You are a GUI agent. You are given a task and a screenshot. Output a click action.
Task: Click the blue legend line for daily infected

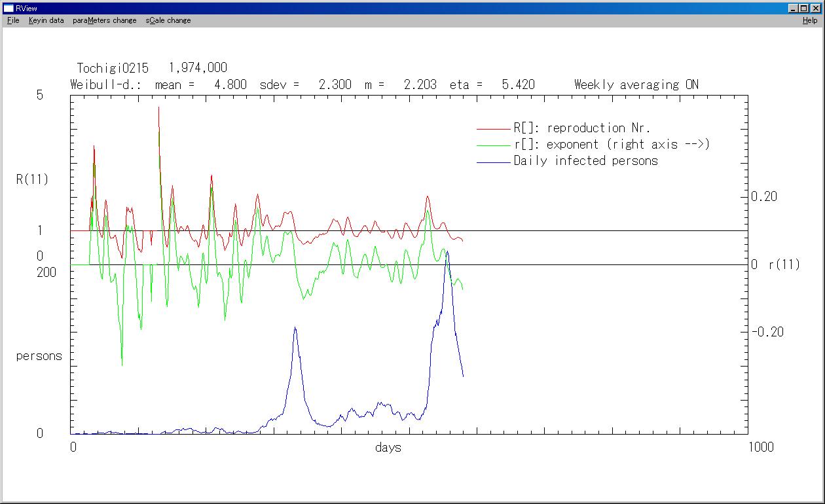tap(493, 161)
